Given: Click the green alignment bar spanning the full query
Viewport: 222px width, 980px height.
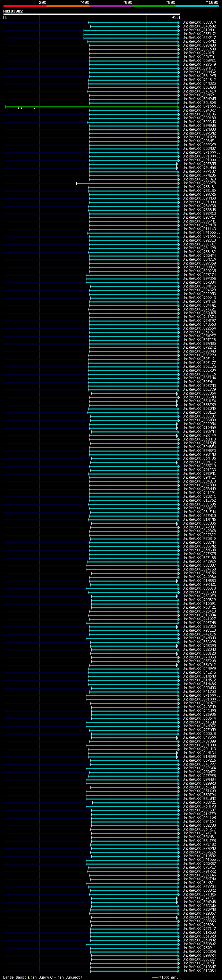Looking at the screenshot, I should 92,107.
